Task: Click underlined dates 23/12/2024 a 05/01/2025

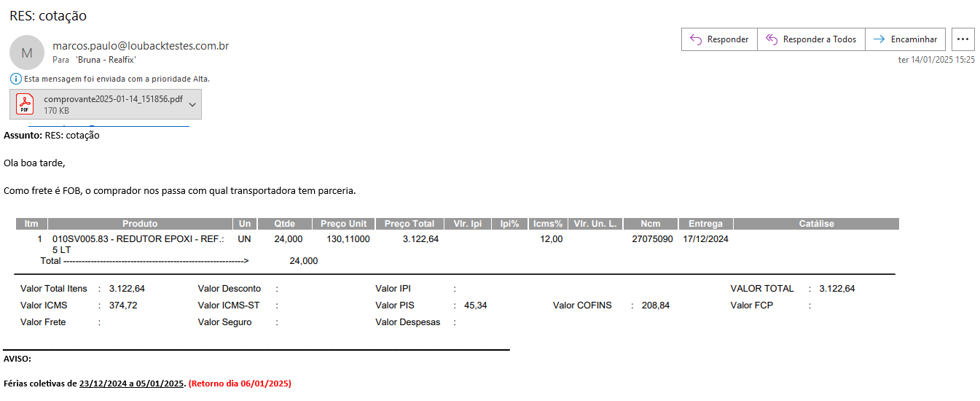Action: click(x=132, y=384)
